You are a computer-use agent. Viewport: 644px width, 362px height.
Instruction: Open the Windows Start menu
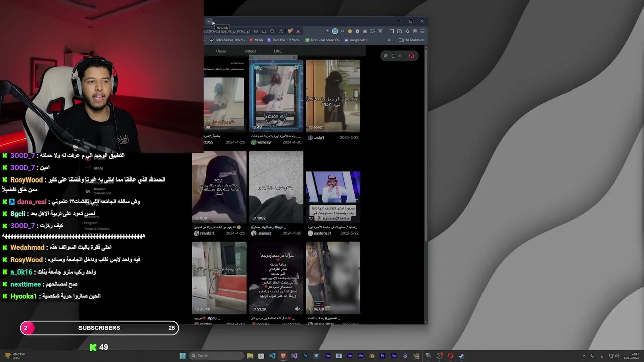coord(182,356)
